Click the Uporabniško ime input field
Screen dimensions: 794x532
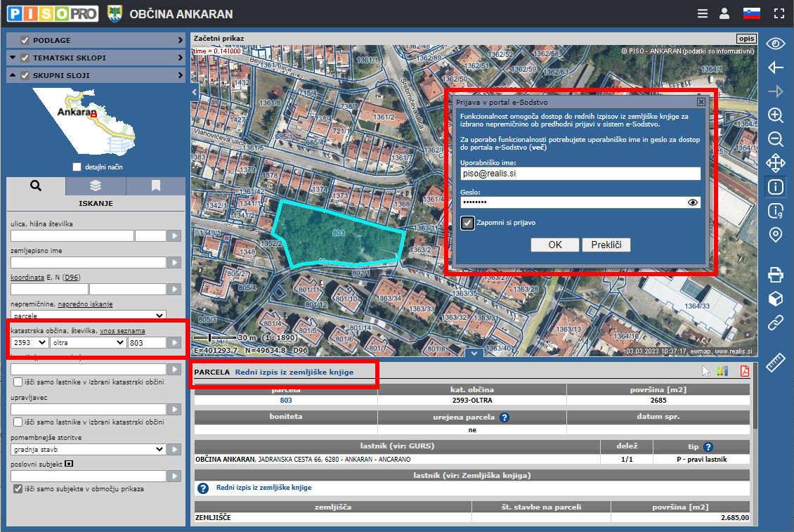580,174
